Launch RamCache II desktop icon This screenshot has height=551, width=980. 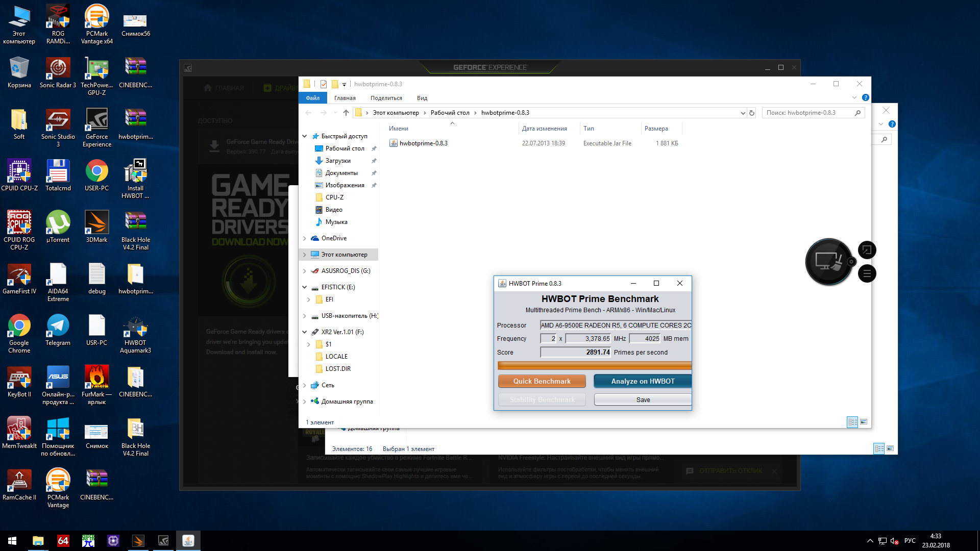(x=19, y=484)
